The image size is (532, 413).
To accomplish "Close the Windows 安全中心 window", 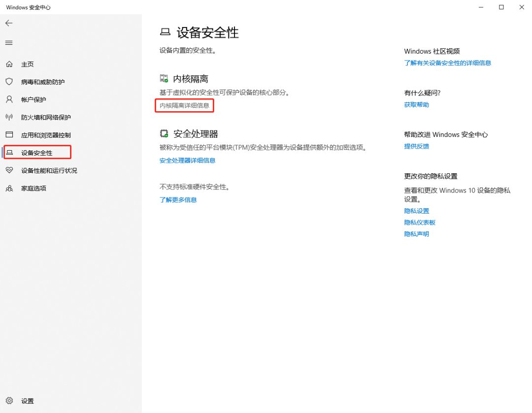I will (x=522, y=7).
